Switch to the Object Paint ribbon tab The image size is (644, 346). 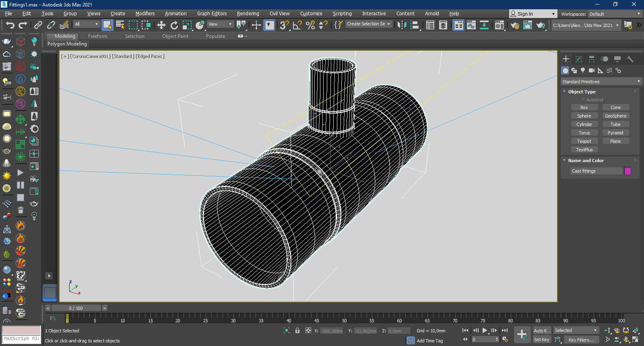click(175, 36)
